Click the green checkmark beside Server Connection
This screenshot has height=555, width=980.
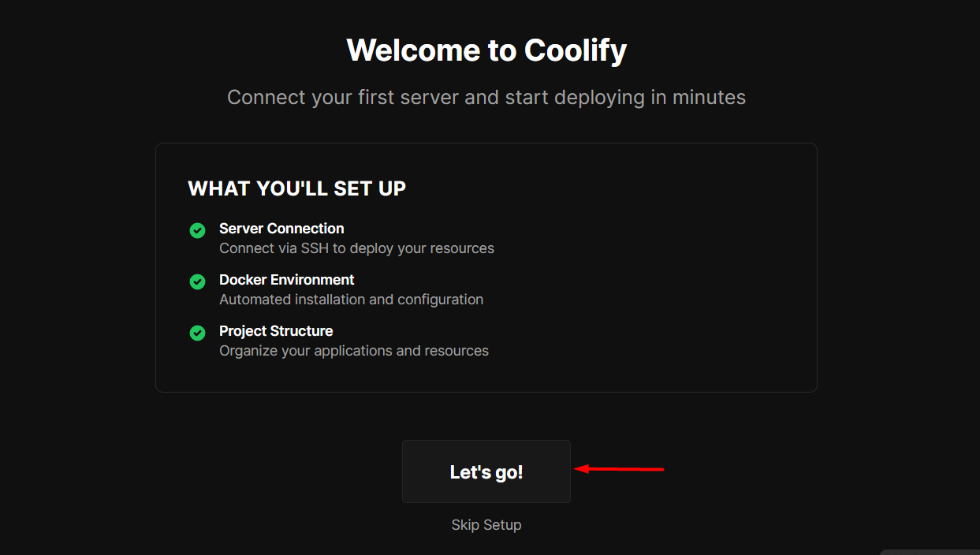197,231
